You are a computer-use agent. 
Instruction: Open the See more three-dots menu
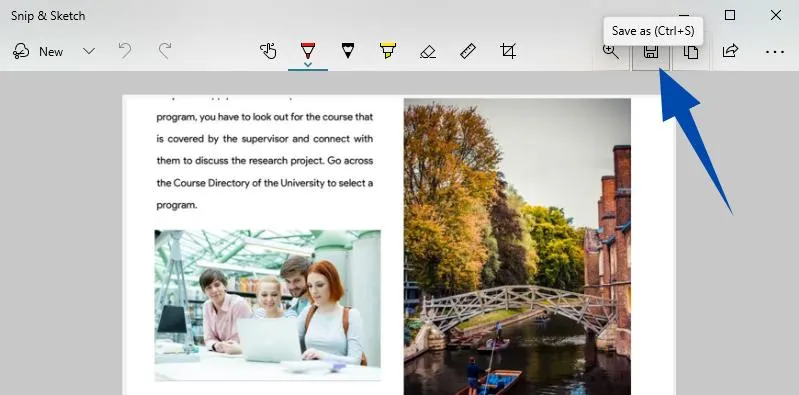[775, 51]
